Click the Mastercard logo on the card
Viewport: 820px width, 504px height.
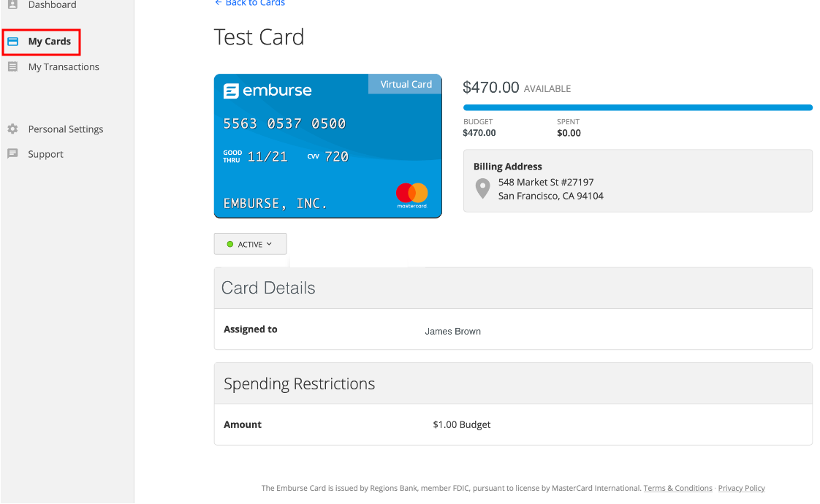pos(412,195)
